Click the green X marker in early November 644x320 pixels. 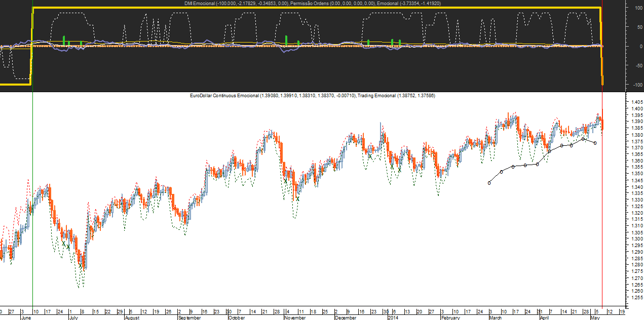point(285,181)
